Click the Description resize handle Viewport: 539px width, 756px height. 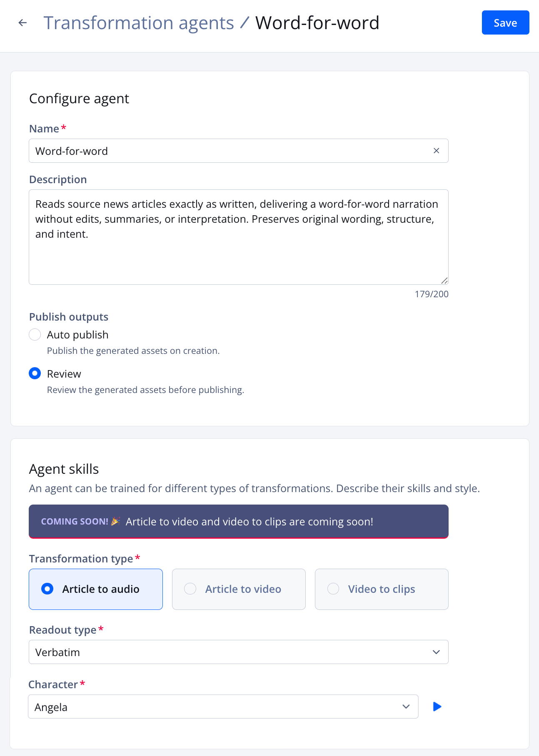point(444,280)
